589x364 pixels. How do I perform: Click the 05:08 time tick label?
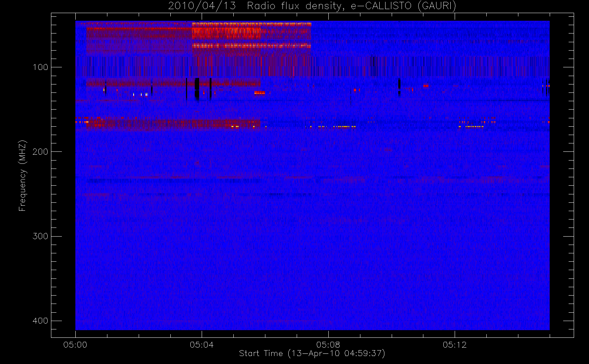(x=328, y=345)
